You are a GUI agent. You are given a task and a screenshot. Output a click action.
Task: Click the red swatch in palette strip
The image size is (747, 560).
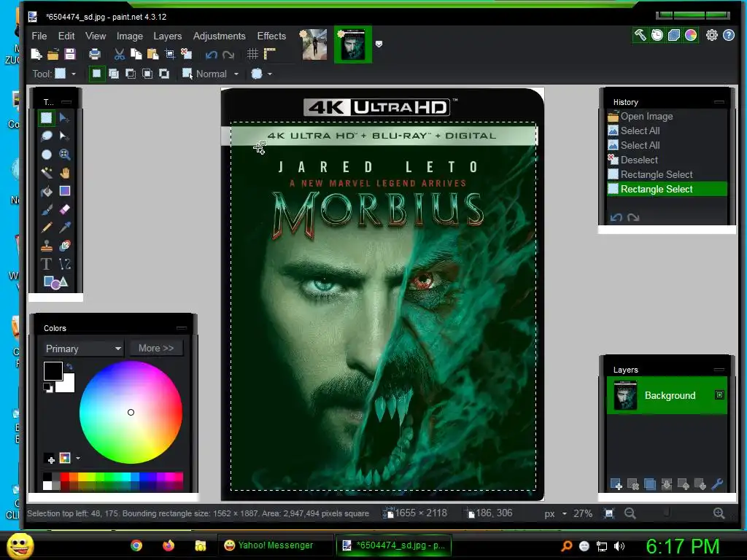coord(64,477)
